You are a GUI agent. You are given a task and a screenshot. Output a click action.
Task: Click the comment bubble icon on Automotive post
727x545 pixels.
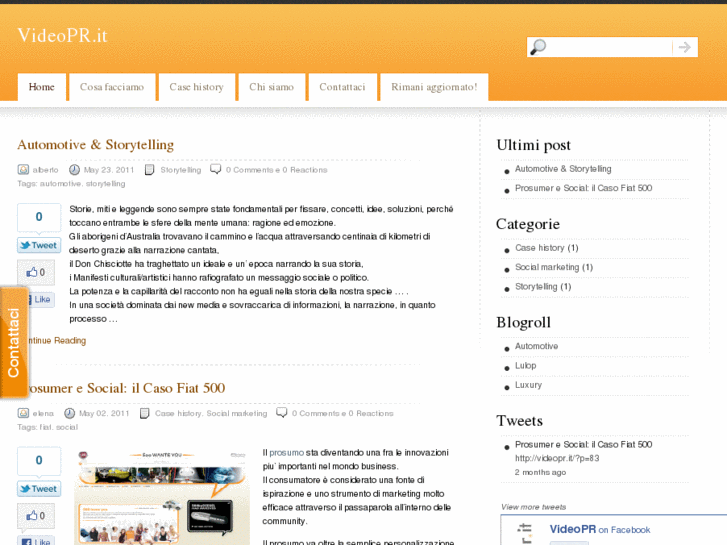pyautogui.click(x=216, y=169)
